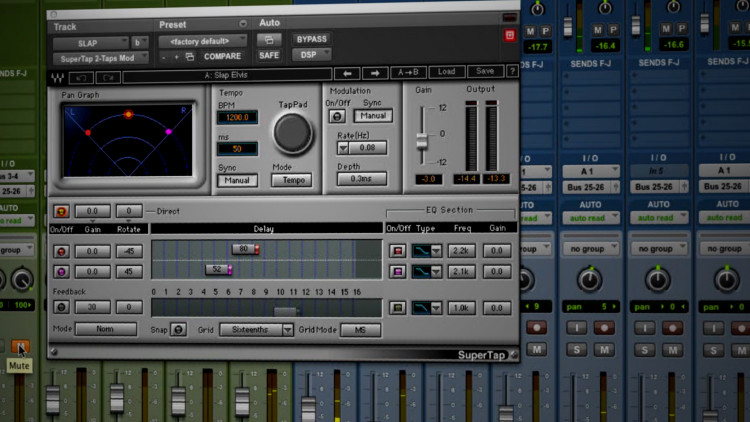Viewport: 750px width, 422px height.
Task: Click the Load button
Action: 446,72
